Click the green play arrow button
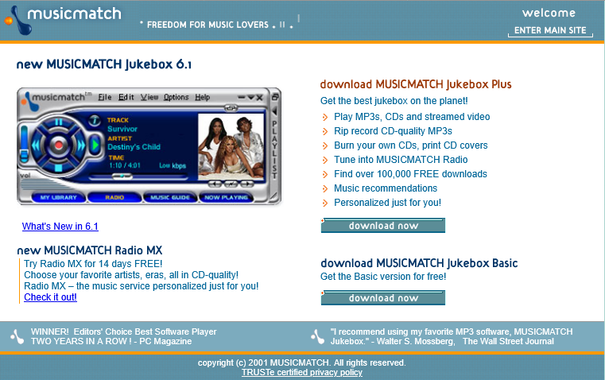The image size is (605, 380). point(95,145)
